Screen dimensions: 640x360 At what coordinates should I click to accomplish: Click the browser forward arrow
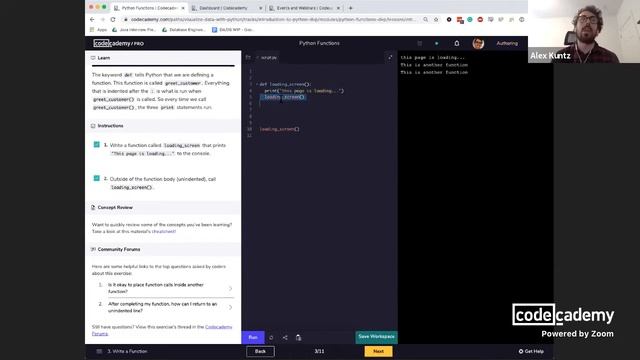[x=102, y=19]
